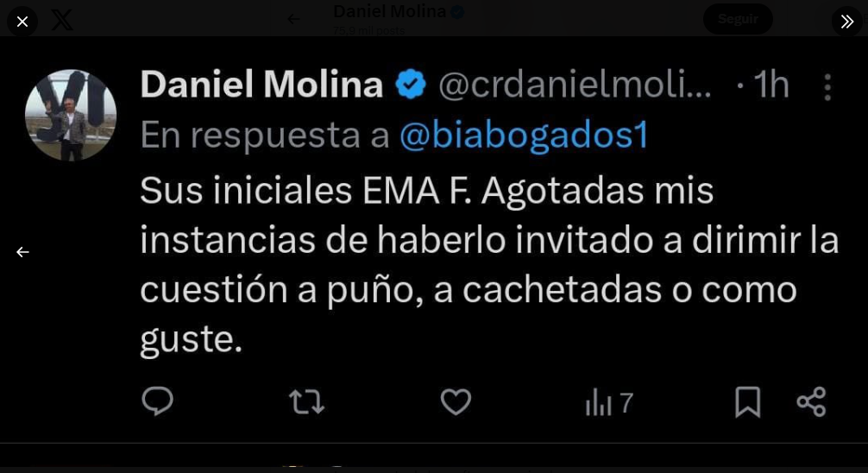Collapse the side panel with the double chevron
The image size is (868, 473).
coord(846,21)
